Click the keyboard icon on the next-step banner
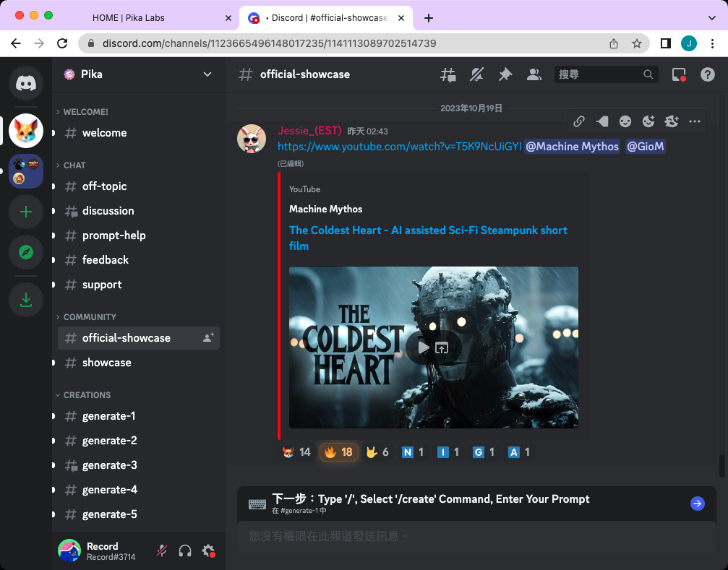The image size is (728, 570). (257, 504)
